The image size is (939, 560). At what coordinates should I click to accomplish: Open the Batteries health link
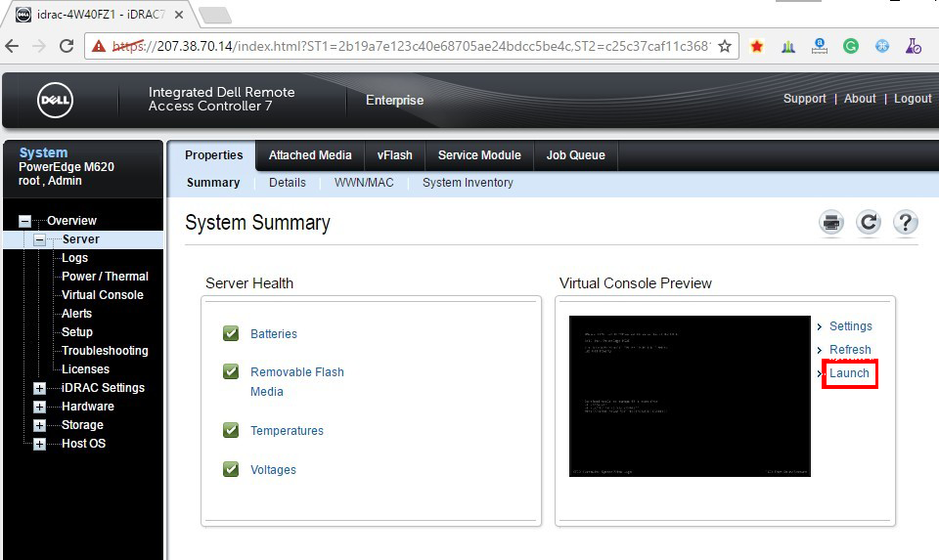(x=274, y=334)
